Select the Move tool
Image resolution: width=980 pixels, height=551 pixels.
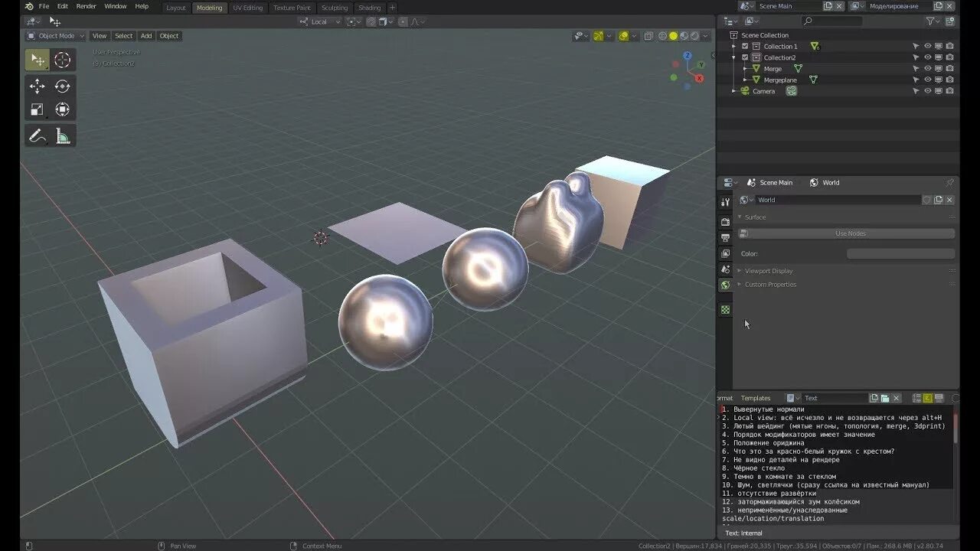point(37,86)
